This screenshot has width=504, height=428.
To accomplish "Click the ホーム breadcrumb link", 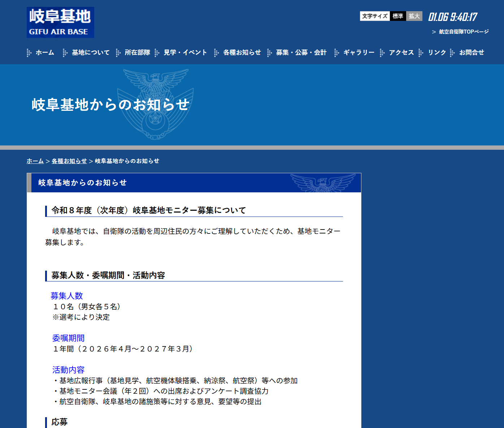I will coord(35,161).
